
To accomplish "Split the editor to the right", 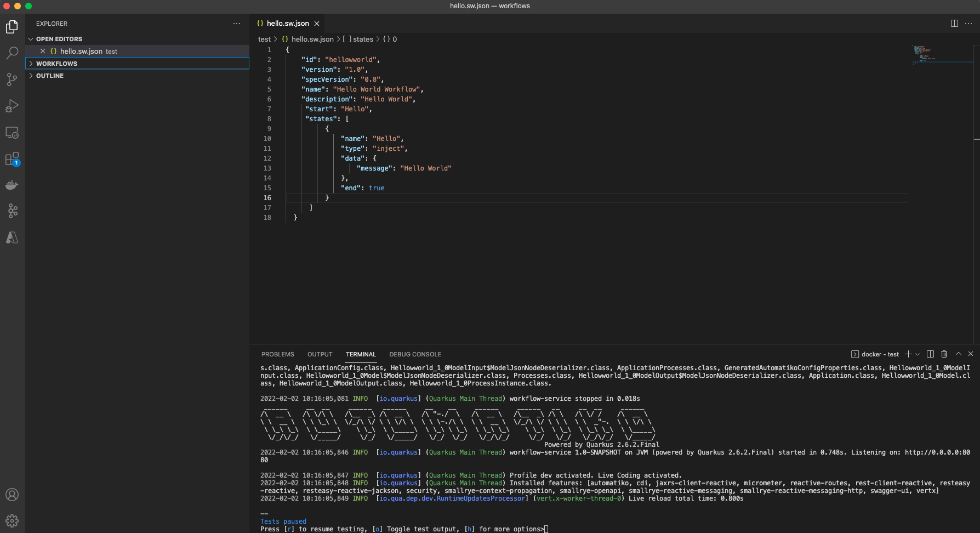I will click(x=954, y=24).
